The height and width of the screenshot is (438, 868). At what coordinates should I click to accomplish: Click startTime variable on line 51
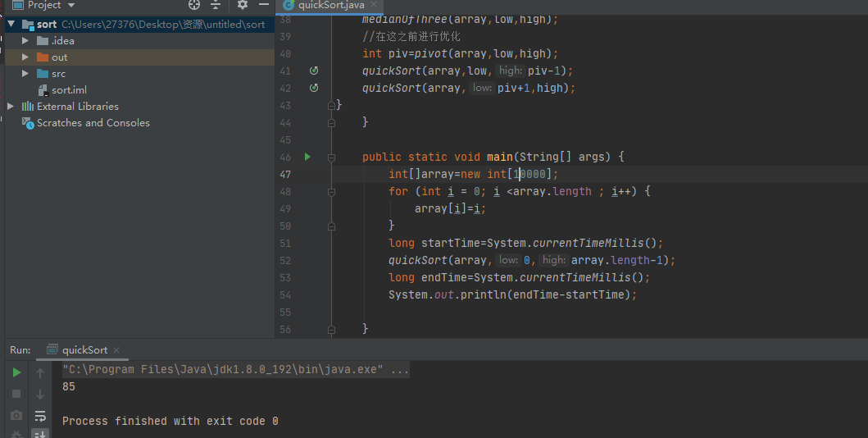pyautogui.click(x=451, y=243)
